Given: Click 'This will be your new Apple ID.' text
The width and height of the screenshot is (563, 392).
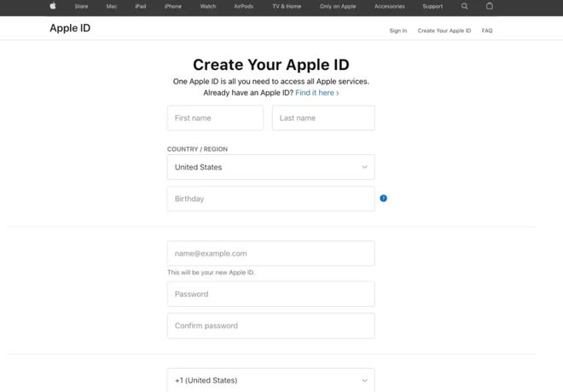Looking at the screenshot, I should 211,273.
